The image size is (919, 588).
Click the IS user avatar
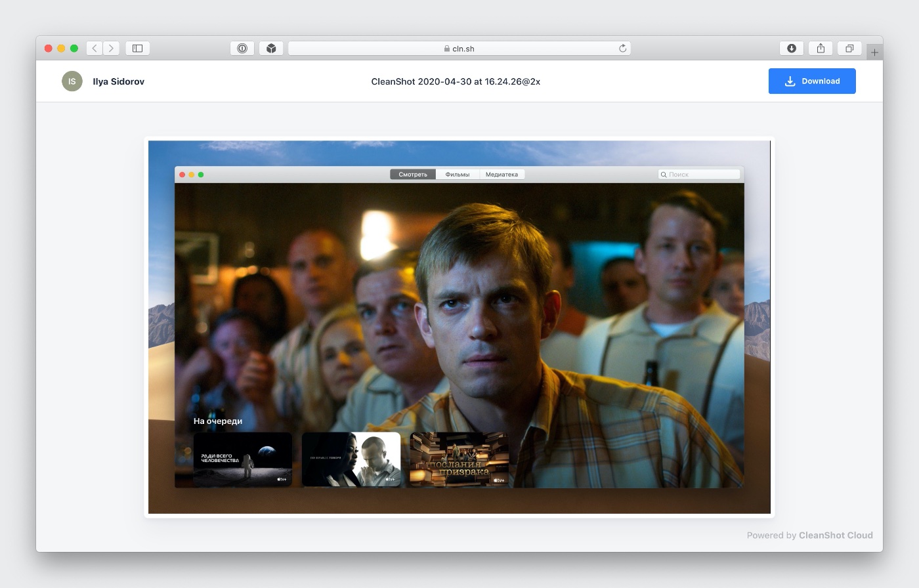click(72, 81)
